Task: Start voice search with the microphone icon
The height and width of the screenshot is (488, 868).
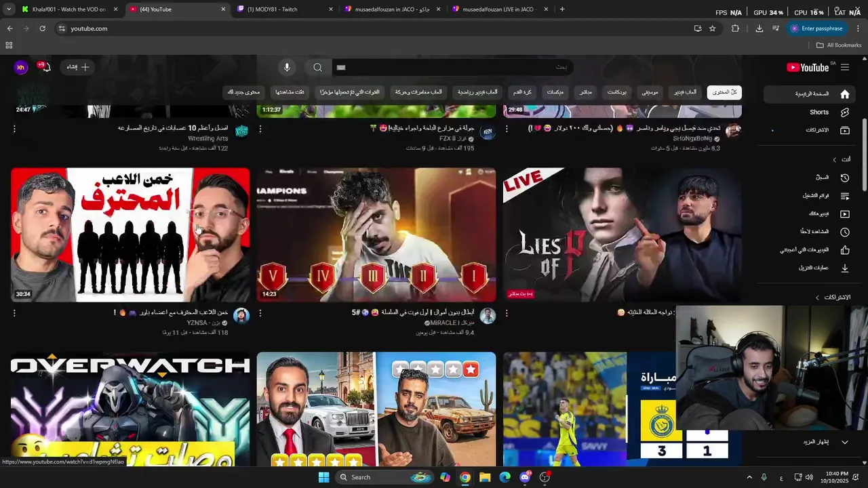Action: click(287, 67)
